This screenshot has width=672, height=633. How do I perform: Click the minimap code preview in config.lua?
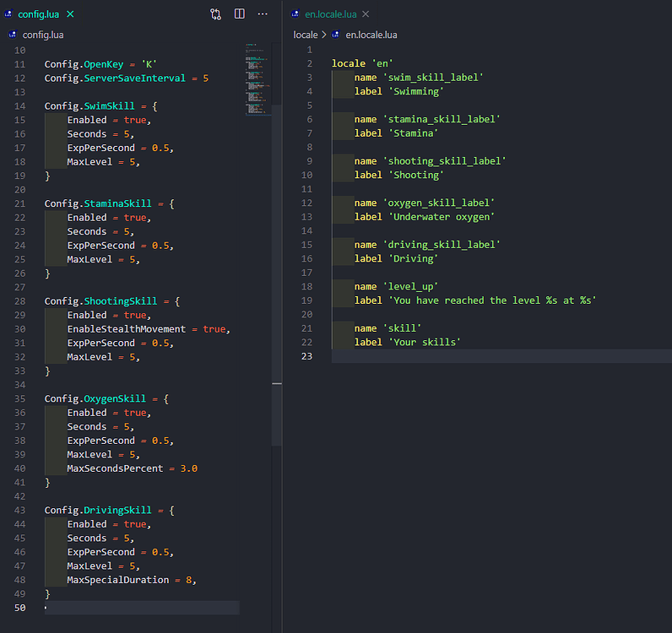[x=254, y=80]
